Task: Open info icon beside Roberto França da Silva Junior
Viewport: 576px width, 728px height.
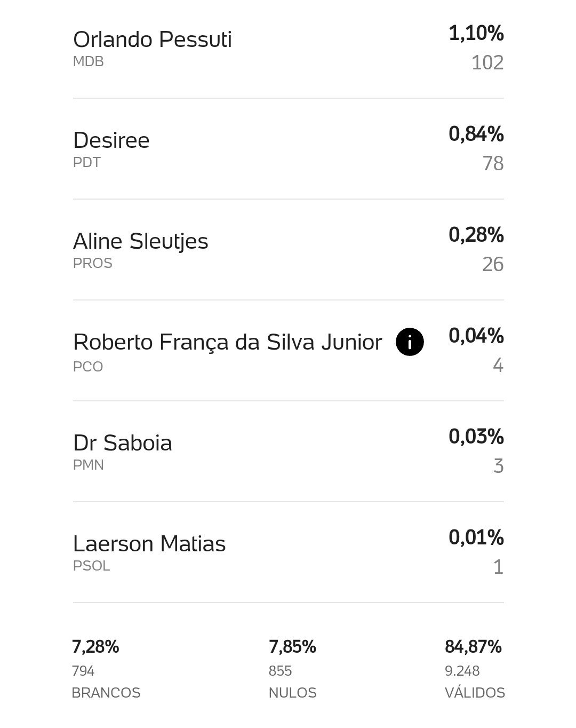Action: point(410,342)
